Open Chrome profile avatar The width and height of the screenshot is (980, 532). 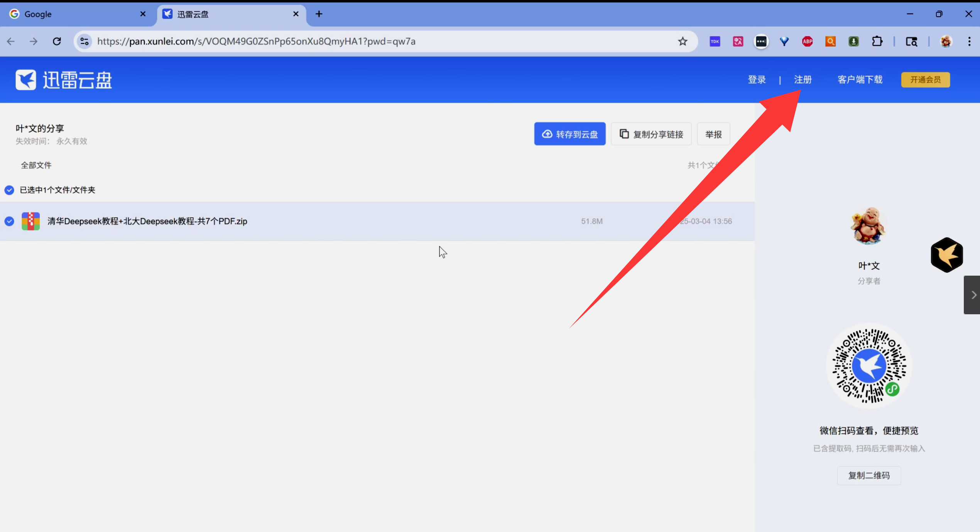click(946, 41)
